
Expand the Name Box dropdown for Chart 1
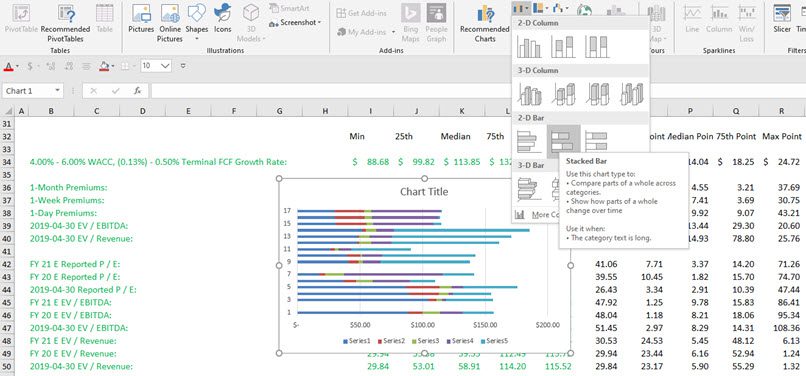tap(58, 91)
